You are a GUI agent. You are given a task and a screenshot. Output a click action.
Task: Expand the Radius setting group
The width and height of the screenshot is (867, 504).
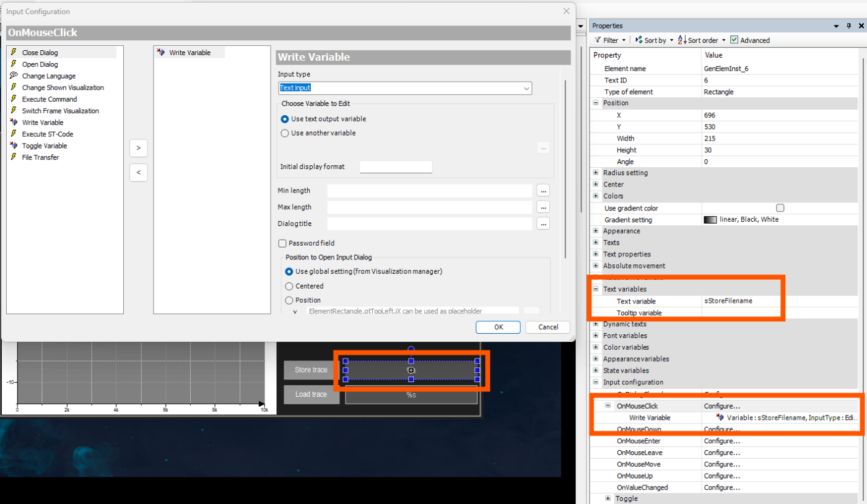point(596,173)
